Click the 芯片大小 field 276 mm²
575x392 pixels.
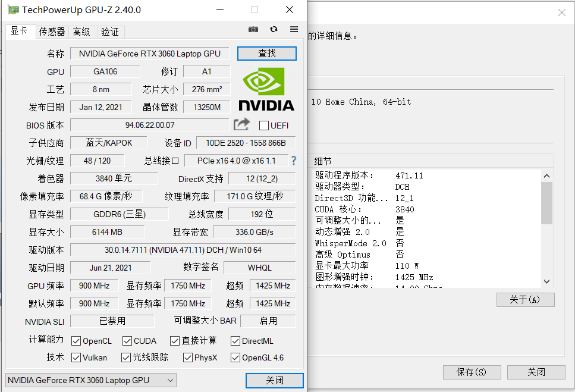coord(207,89)
